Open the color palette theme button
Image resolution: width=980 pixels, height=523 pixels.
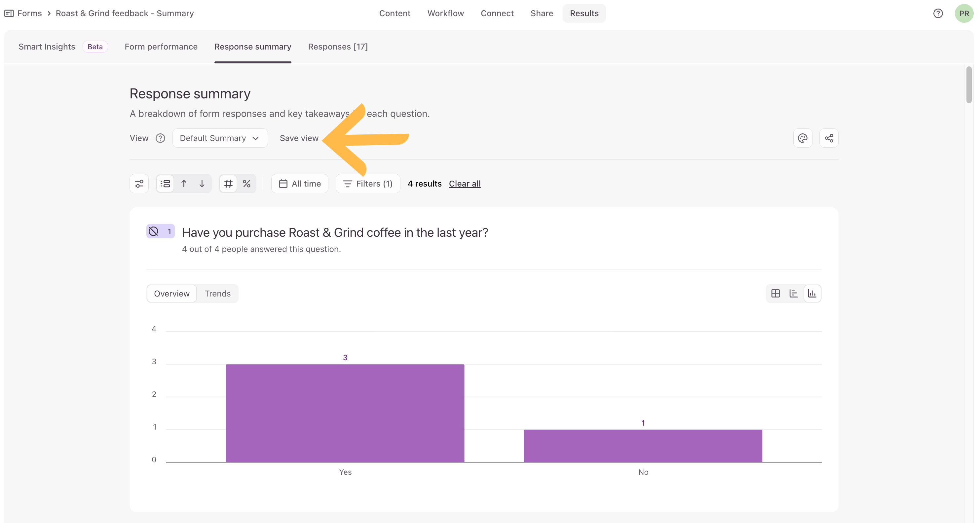pyautogui.click(x=803, y=138)
